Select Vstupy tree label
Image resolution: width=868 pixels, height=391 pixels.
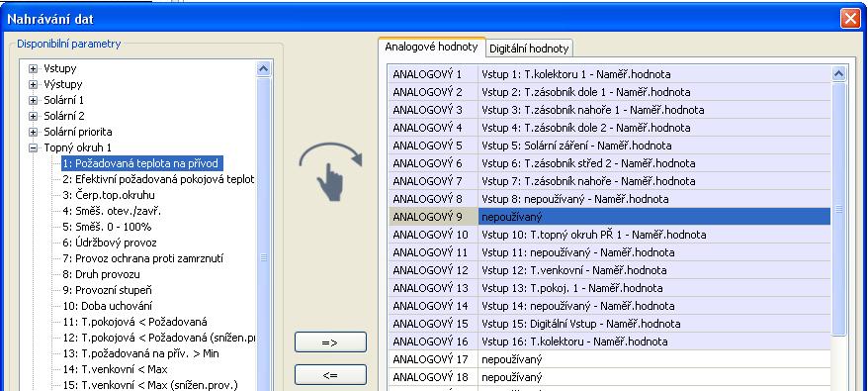(59, 68)
